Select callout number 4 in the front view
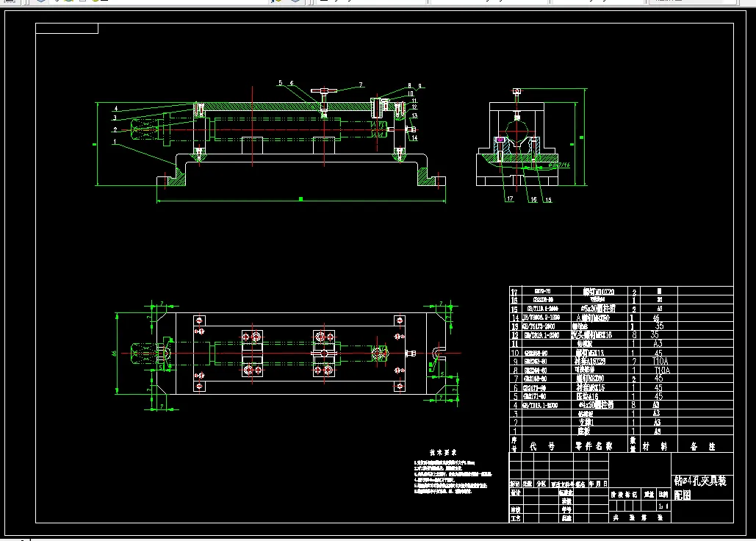 116,109
